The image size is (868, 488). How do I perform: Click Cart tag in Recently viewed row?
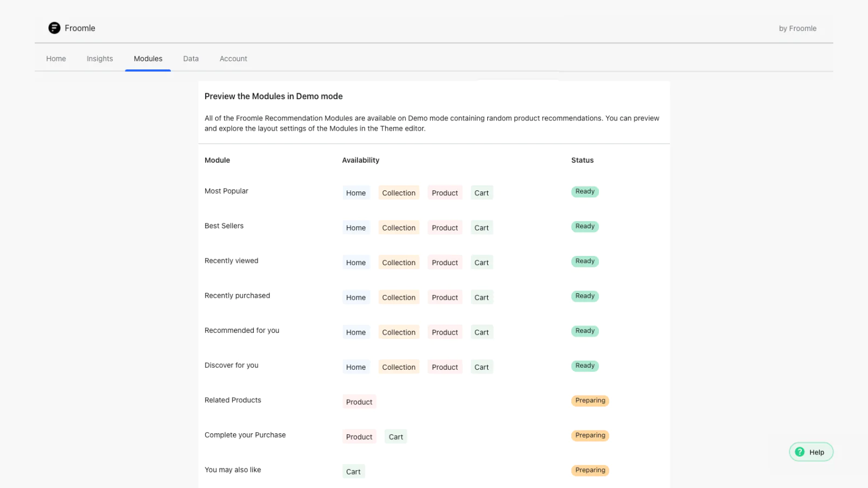(482, 262)
